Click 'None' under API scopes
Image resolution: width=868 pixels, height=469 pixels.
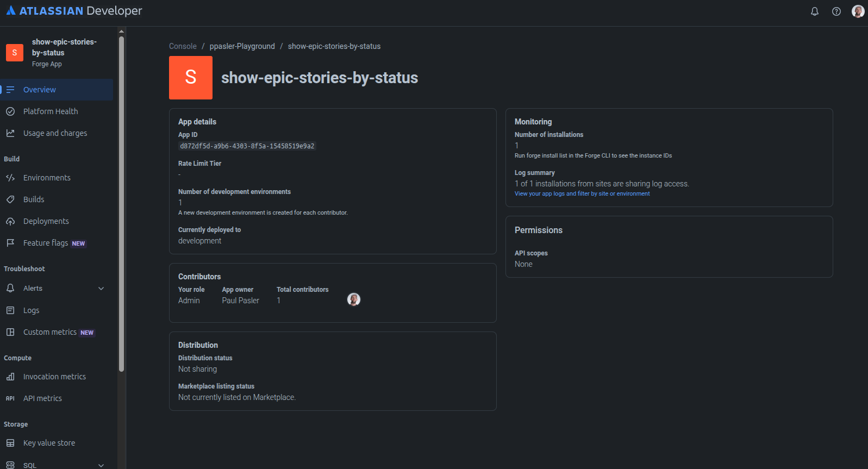[523, 264]
